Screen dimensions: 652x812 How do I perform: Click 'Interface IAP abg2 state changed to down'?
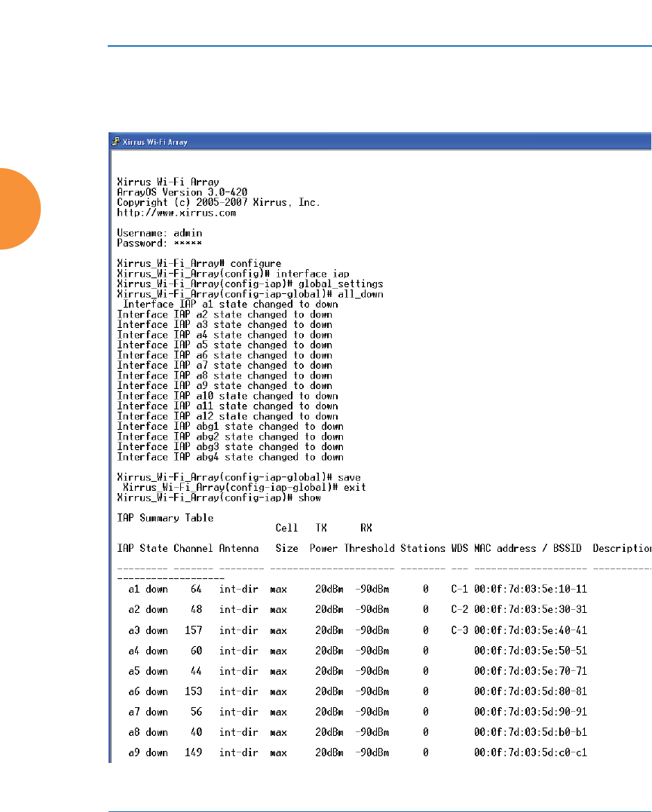coord(231,437)
